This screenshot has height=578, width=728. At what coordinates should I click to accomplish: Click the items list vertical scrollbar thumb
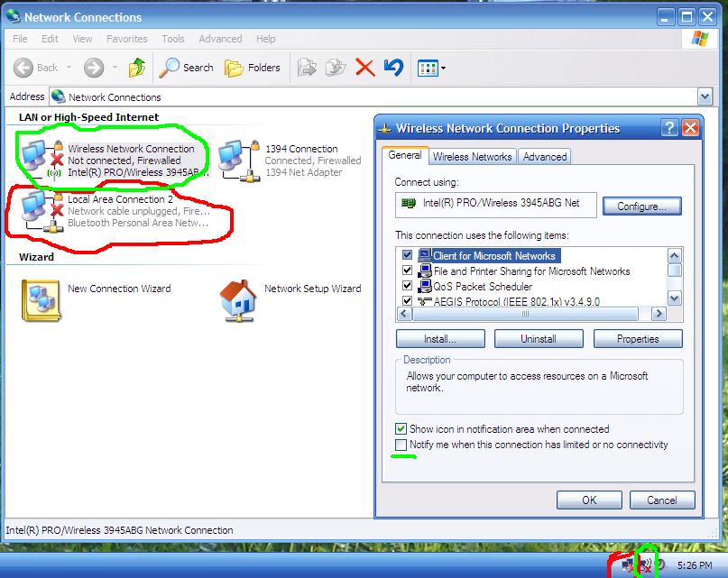[x=674, y=271]
